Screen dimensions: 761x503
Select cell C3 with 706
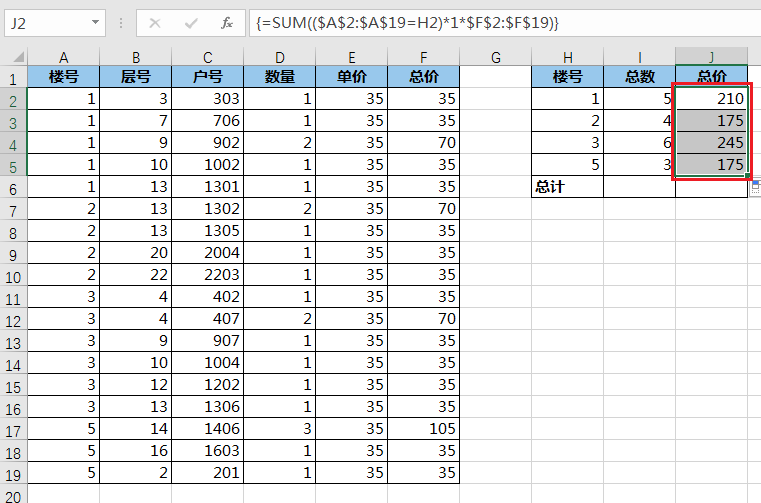click(207, 120)
